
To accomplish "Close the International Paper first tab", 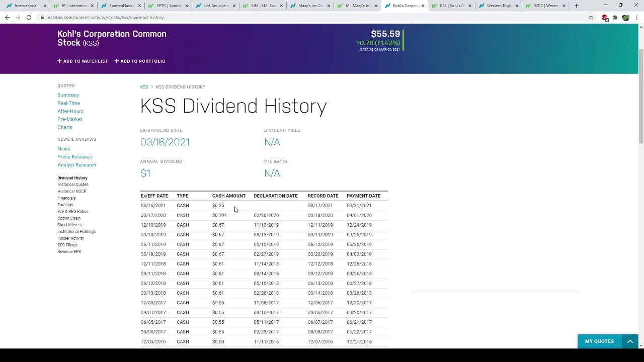I will click(45, 6).
